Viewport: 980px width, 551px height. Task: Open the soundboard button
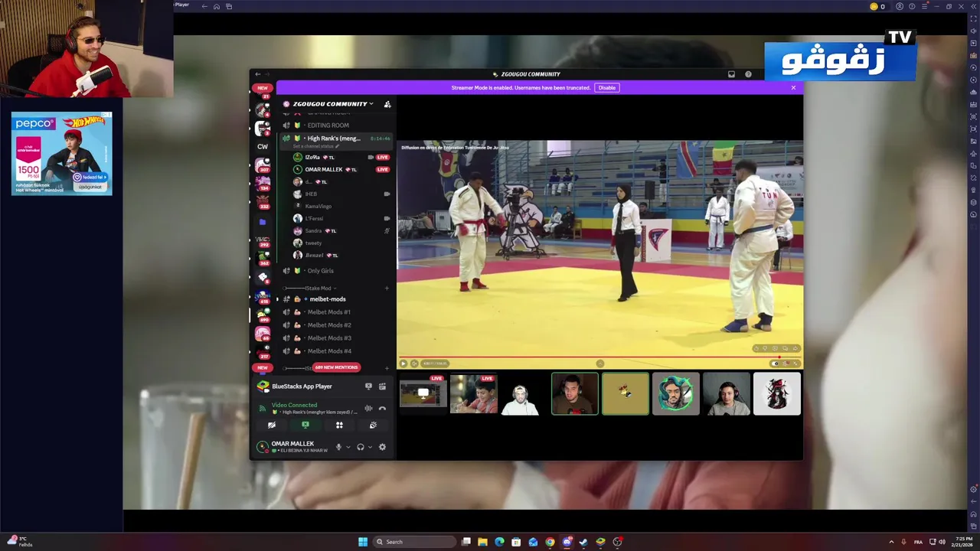coord(373,425)
